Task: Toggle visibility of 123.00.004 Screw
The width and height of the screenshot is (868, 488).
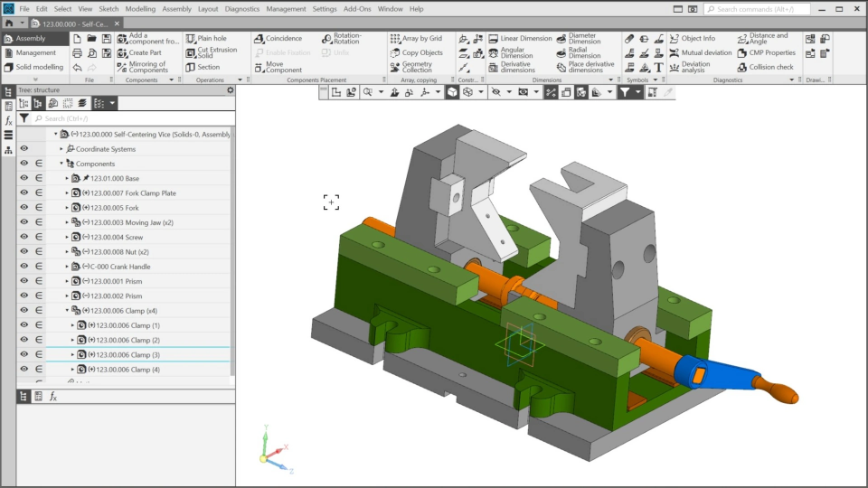Action: click(x=24, y=237)
